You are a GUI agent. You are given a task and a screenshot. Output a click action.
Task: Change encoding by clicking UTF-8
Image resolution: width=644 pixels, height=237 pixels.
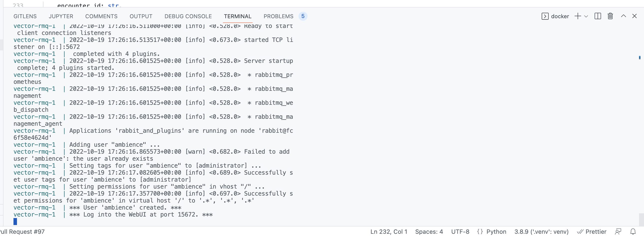coord(460,232)
